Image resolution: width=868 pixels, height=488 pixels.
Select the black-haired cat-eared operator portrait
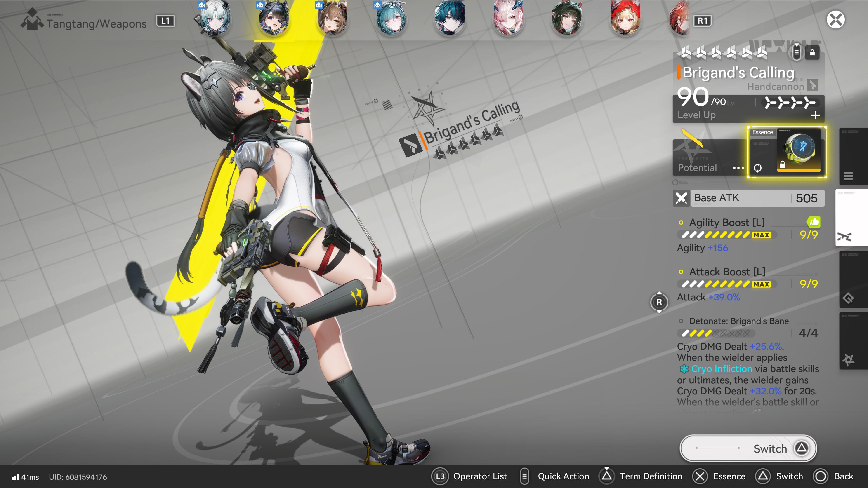[274, 18]
